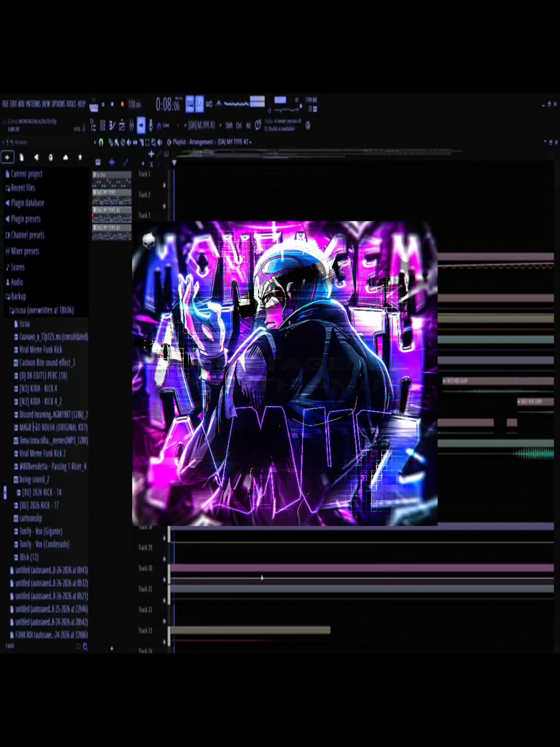The image size is (560, 747).
Task: Click the newer FL Studio version notice
Action: (283, 125)
